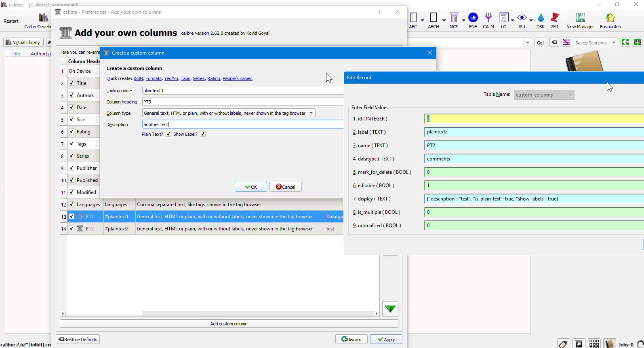Move column down with green arrow
The height and width of the screenshot is (348, 644).
(x=390, y=309)
